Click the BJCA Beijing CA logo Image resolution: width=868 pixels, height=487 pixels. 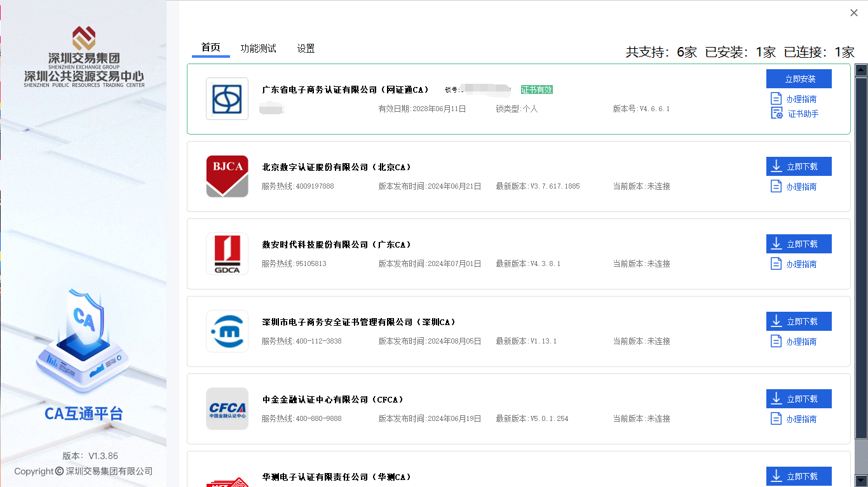point(227,177)
